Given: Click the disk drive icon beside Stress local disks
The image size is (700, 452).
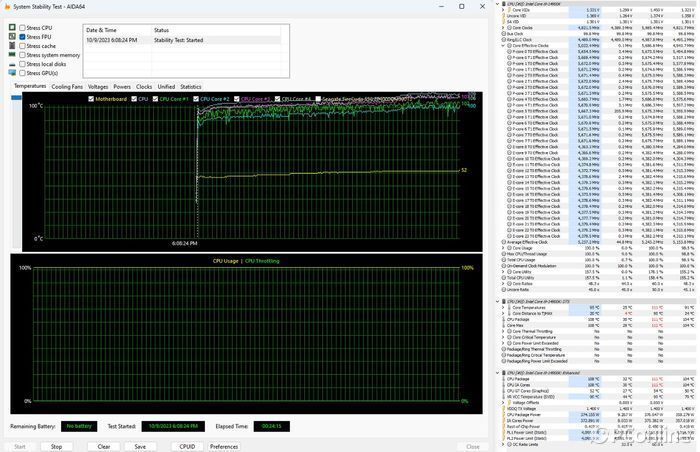Looking at the screenshot, I should pyautogui.click(x=12, y=64).
